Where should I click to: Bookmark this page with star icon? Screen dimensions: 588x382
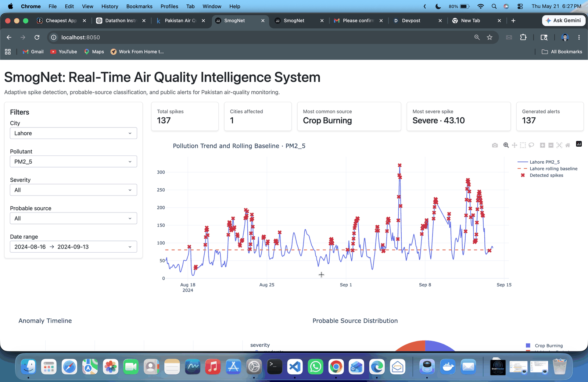490,37
